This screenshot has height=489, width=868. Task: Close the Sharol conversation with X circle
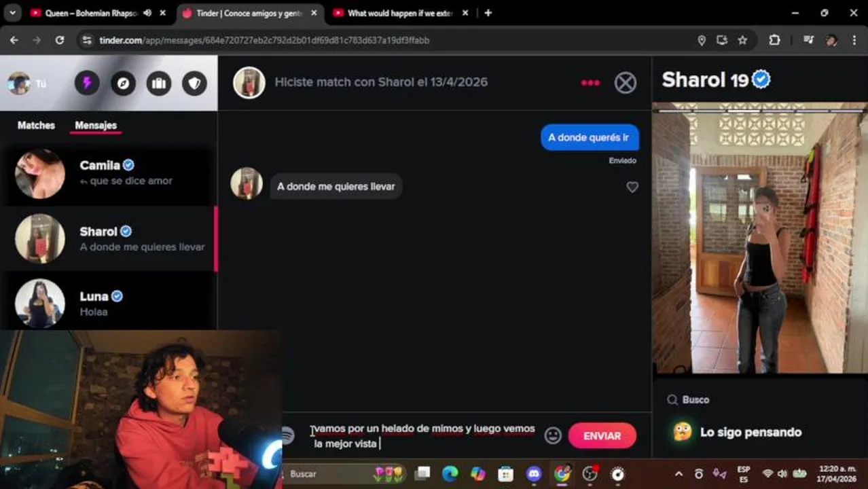[626, 83]
